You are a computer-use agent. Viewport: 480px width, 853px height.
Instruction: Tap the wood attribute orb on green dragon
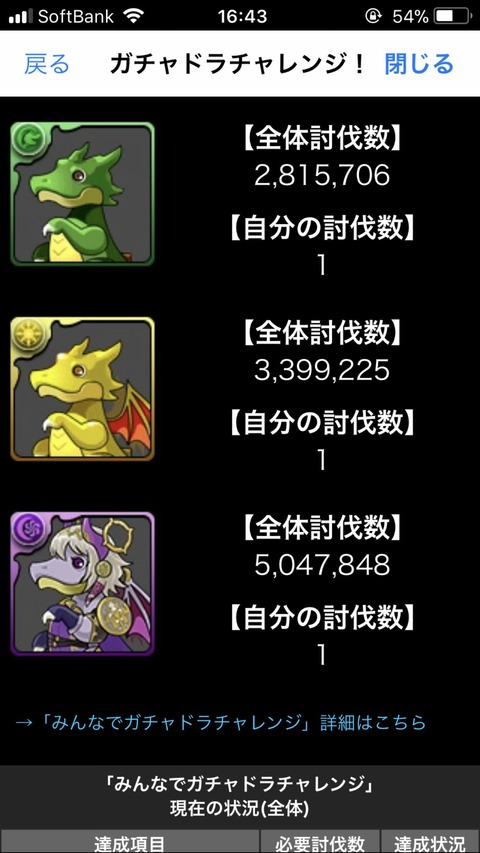(26, 138)
